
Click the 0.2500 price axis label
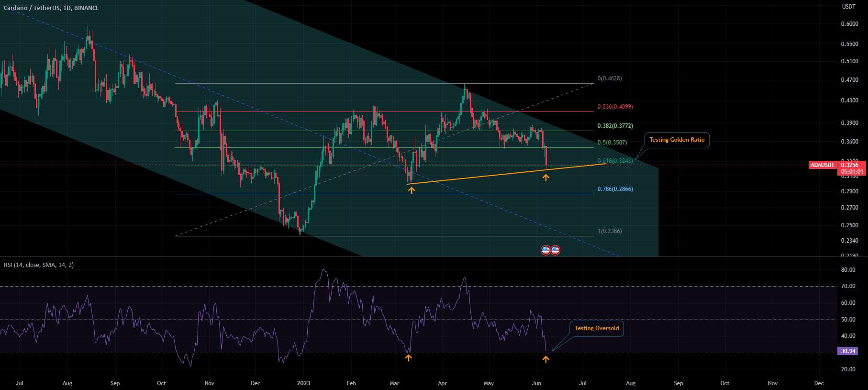coord(849,225)
